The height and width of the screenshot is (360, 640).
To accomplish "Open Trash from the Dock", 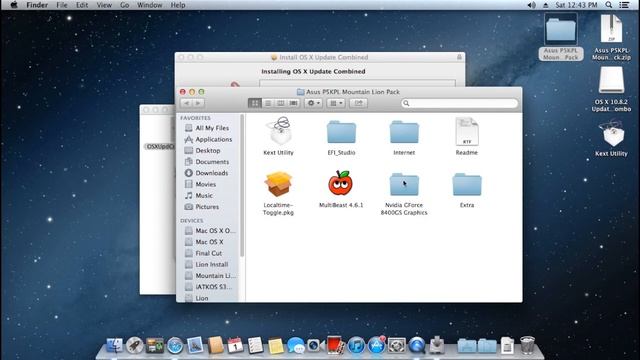I will click(527, 345).
